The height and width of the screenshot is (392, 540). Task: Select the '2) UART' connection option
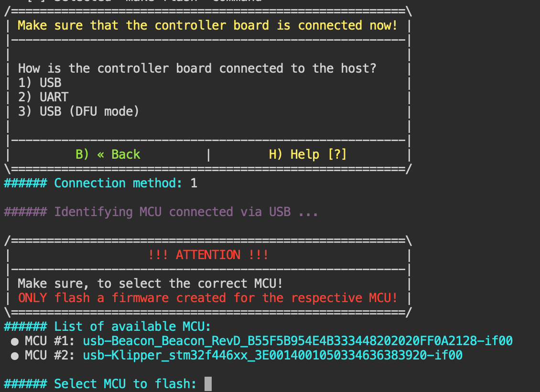(43, 97)
